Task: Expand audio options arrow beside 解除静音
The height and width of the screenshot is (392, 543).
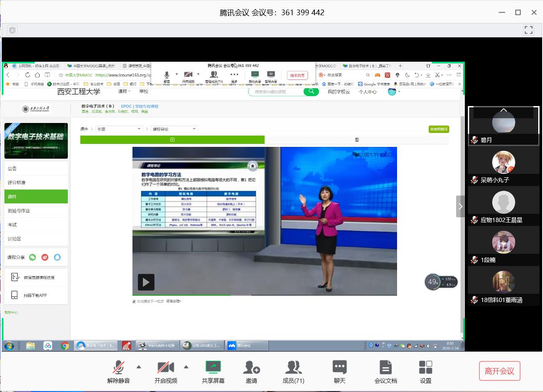Action: point(139,367)
